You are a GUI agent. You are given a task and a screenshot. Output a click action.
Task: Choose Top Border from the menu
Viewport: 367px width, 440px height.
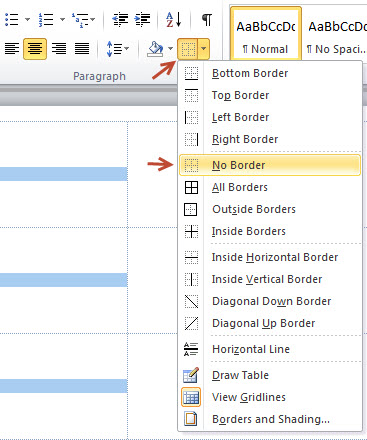point(270,95)
